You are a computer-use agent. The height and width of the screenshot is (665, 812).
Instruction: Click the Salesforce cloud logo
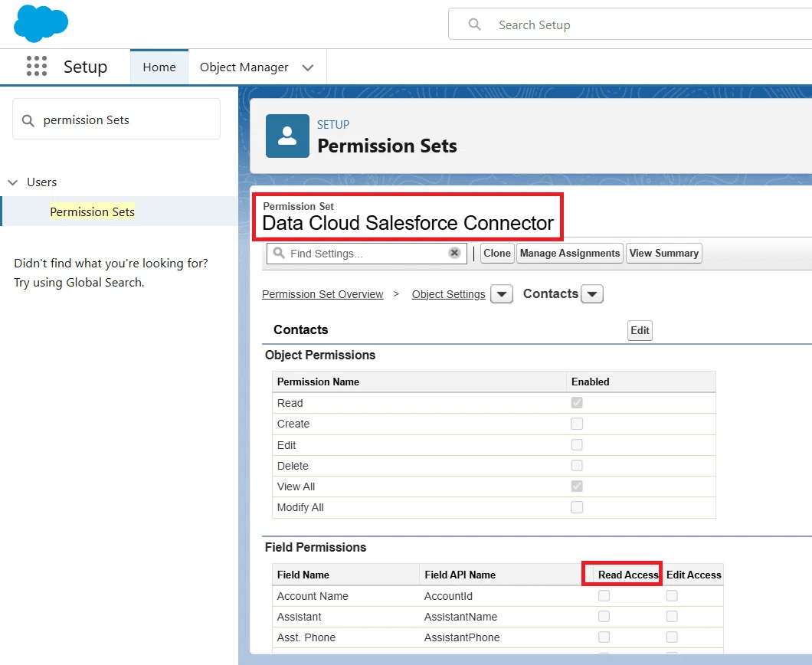pyautogui.click(x=41, y=23)
